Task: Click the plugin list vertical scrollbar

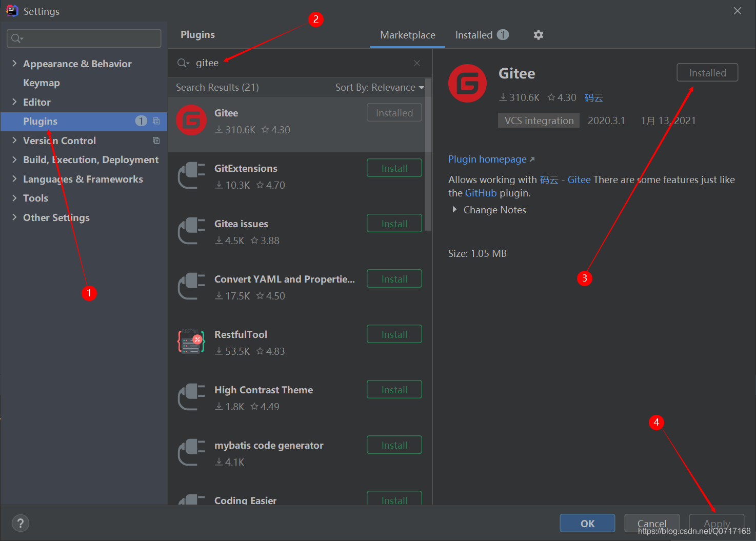Action: pos(428,154)
